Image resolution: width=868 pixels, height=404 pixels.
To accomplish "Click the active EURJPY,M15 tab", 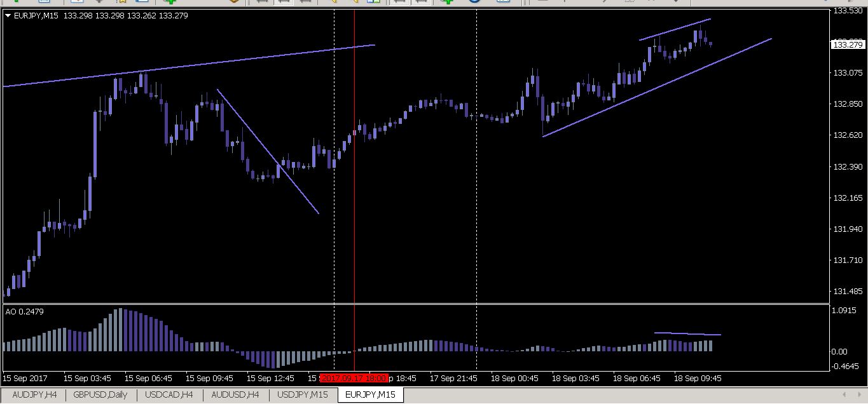I will (370, 395).
